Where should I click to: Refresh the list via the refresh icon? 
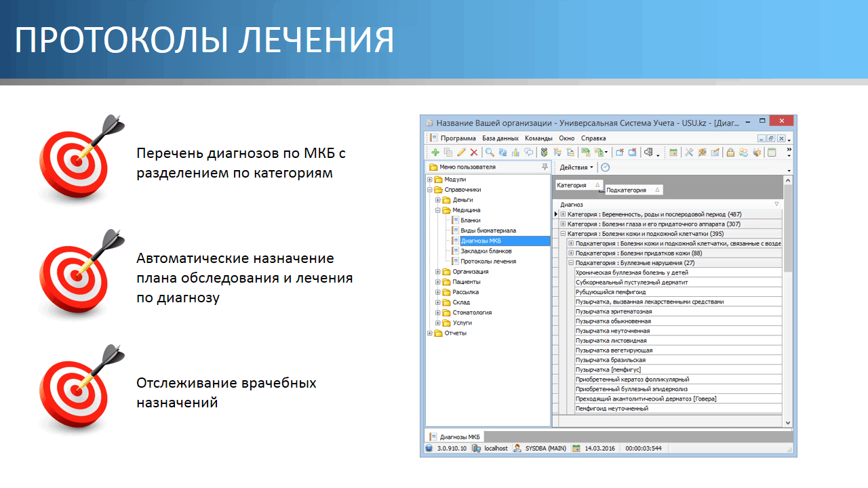[502, 152]
